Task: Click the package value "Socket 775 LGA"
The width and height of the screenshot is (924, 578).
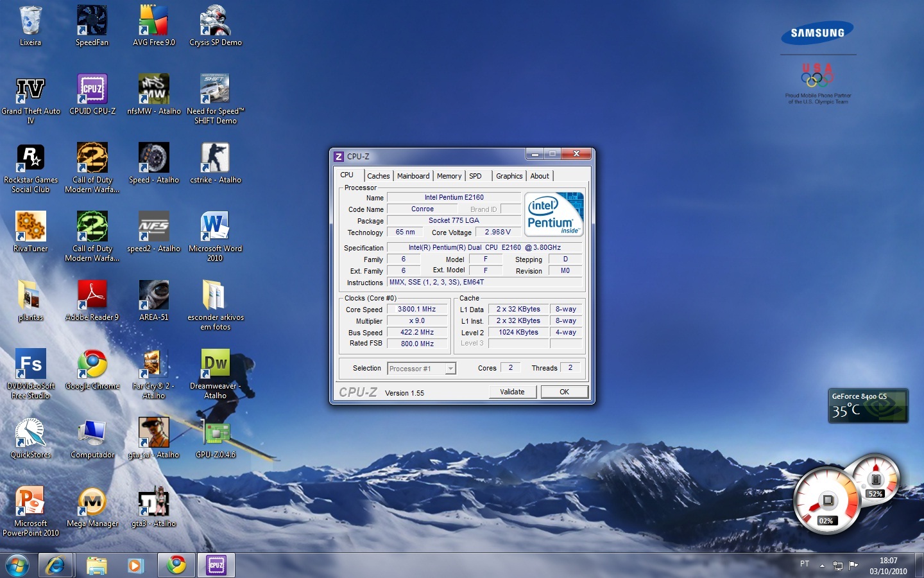Action: (454, 220)
